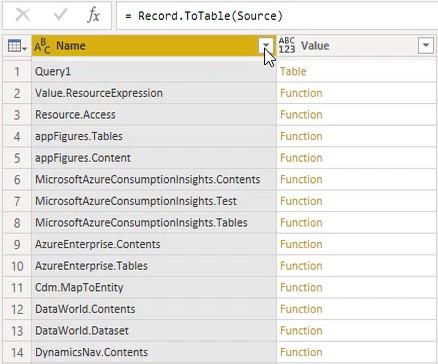
Task: Change Name column data type icon
Action: [x=42, y=46]
